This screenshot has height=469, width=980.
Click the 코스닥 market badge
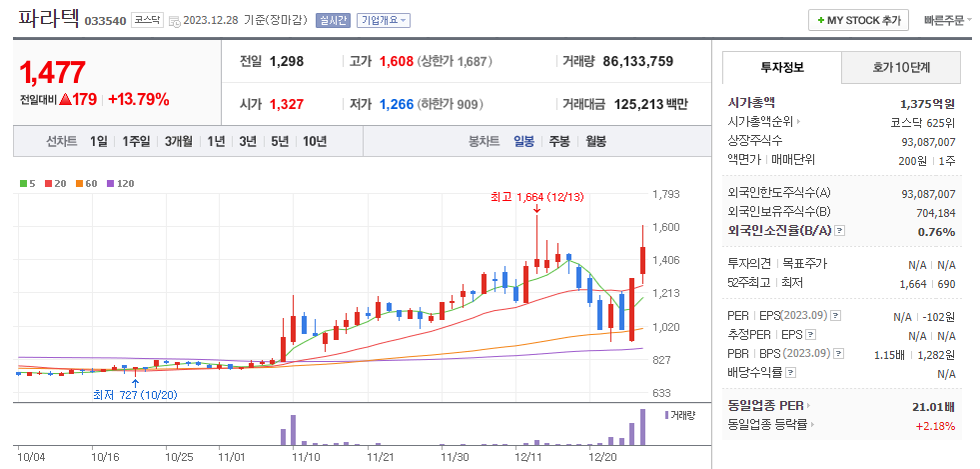(x=148, y=21)
